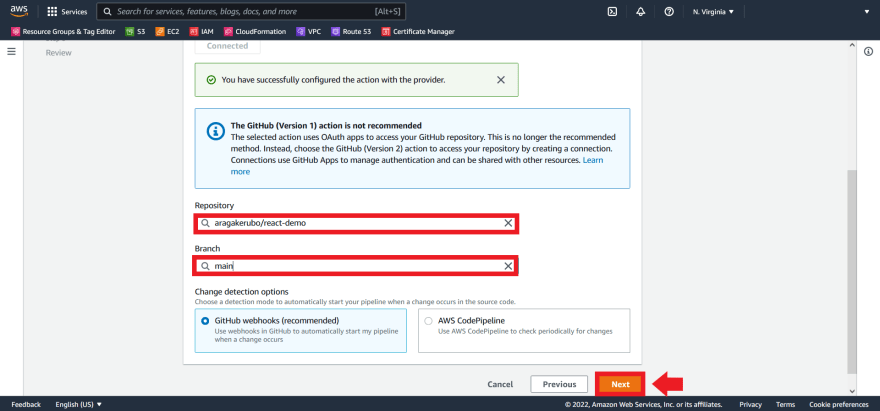Open the English (US) language selector
The width and height of the screenshot is (880, 411).
(79, 404)
